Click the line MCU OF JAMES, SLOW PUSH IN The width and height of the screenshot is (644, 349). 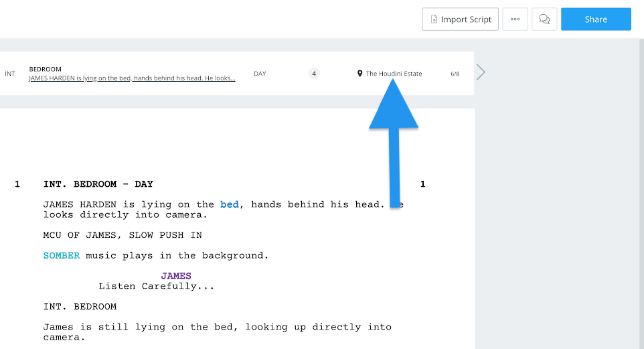click(x=123, y=235)
